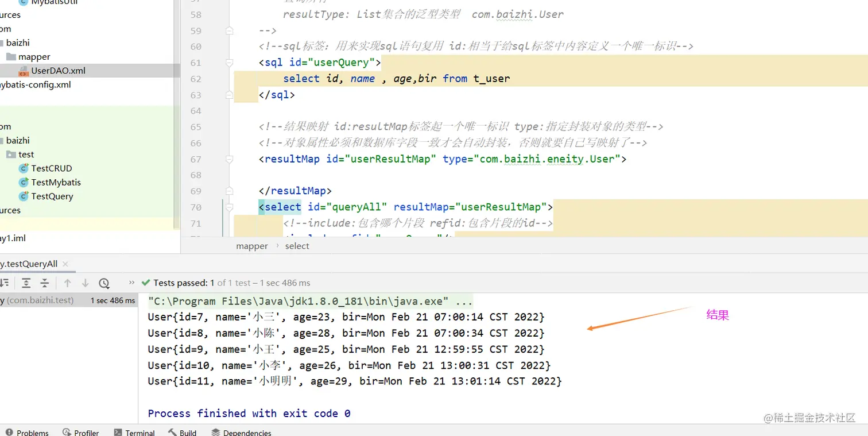Click the TestQuery class icon
868x436 pixels.
(24, 196)
